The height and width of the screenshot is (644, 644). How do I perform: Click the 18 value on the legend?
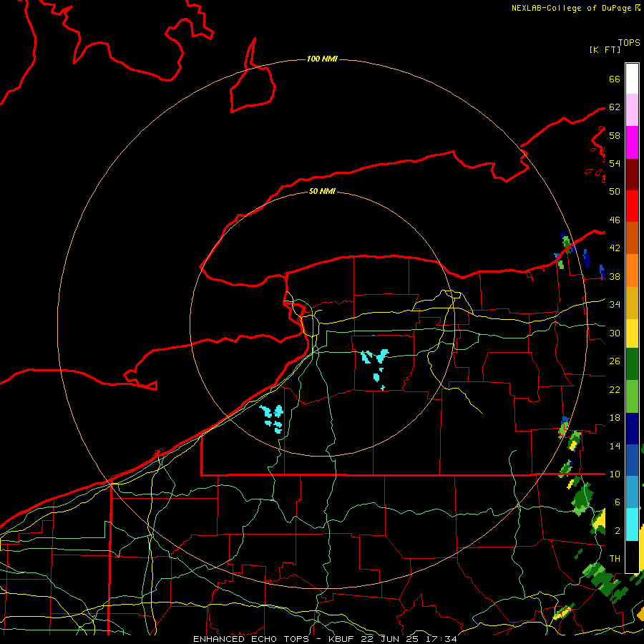[615, 418]
